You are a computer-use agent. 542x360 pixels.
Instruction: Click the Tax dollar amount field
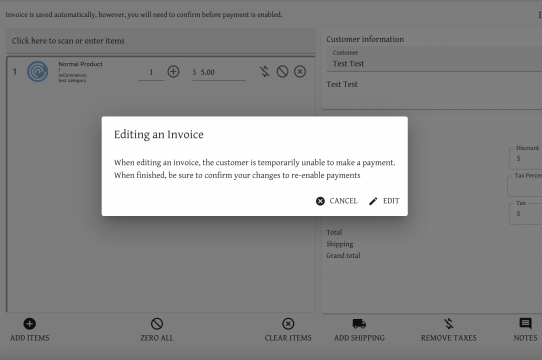[526, 214]
